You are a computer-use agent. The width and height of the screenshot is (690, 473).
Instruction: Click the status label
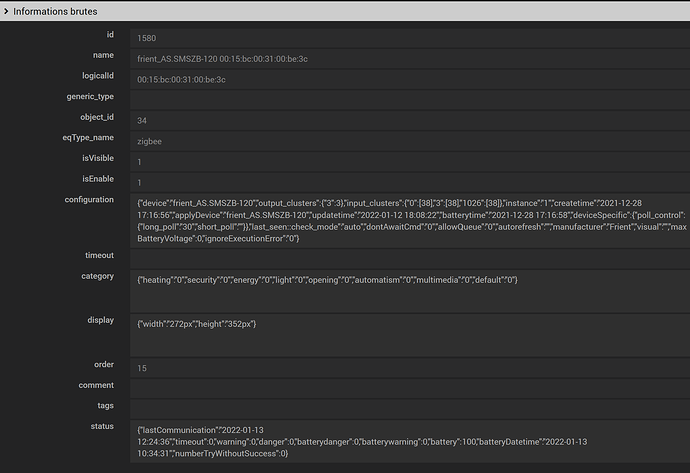click(102, 426)
